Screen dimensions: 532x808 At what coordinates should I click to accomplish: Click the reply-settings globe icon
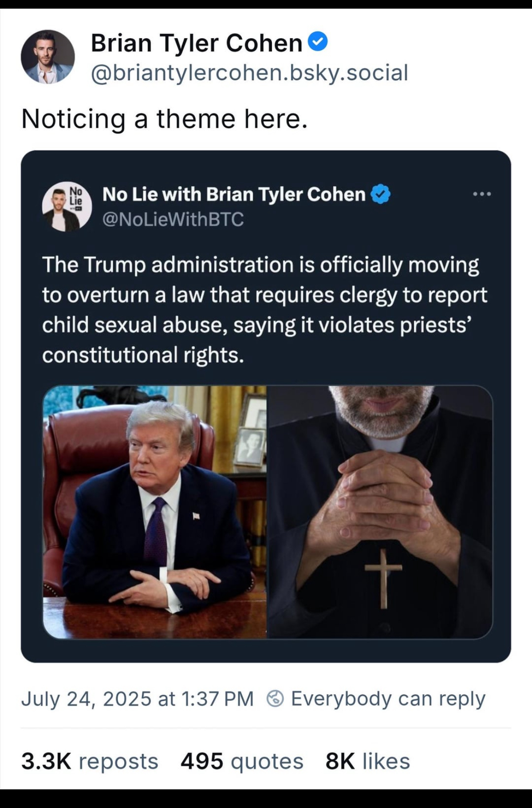(275, 698)
